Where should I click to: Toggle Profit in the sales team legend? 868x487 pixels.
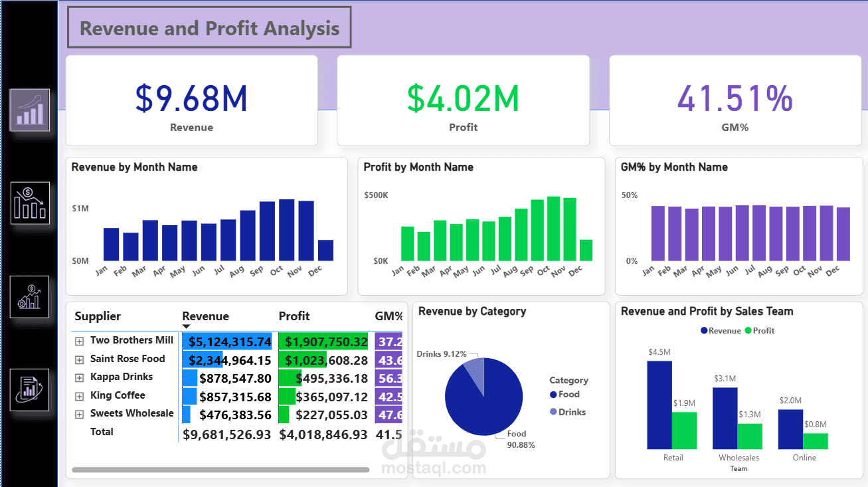click(x=759, y=330)
